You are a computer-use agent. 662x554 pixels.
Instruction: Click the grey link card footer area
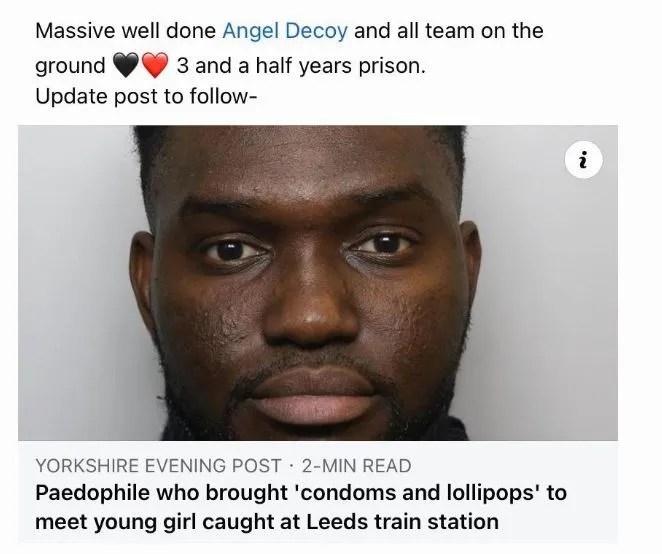(x=317, y=492)
